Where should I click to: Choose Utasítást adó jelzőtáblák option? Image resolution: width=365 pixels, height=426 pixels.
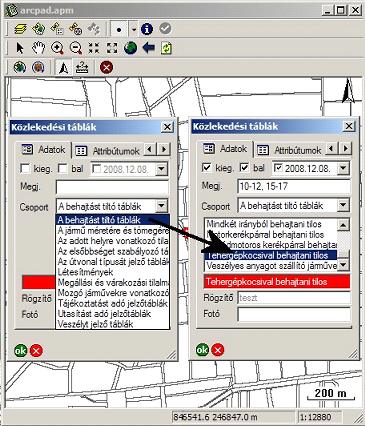click(113, 314)
